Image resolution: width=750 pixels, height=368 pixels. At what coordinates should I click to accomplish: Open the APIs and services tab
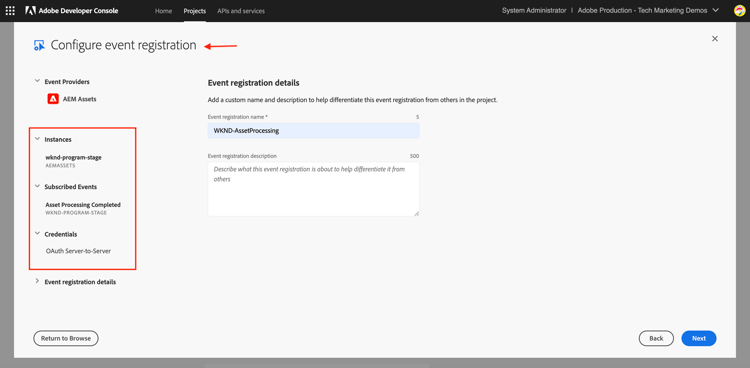click(x=241, y=11)
